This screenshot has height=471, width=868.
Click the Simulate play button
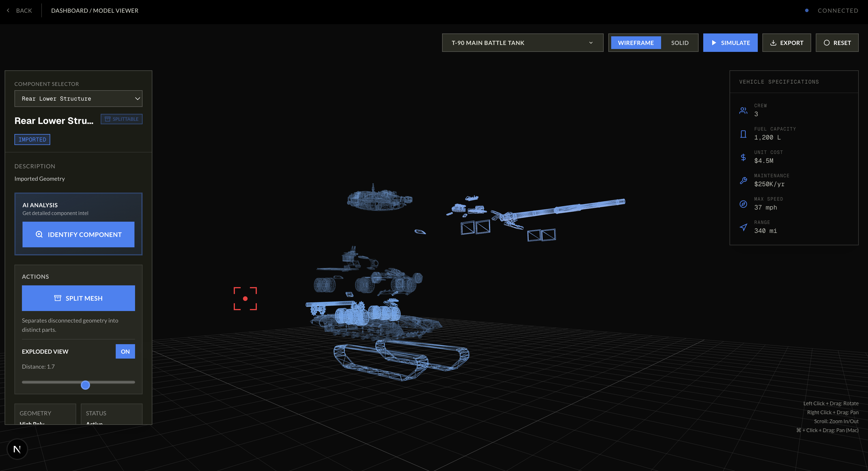pyautogui.click(x=730, y=43)
